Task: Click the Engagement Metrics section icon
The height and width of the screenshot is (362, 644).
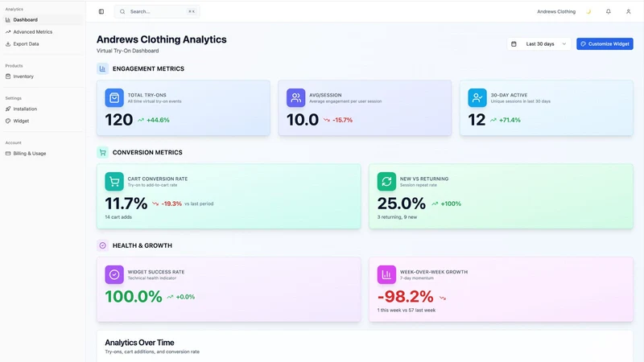Action: click(102, 68)
